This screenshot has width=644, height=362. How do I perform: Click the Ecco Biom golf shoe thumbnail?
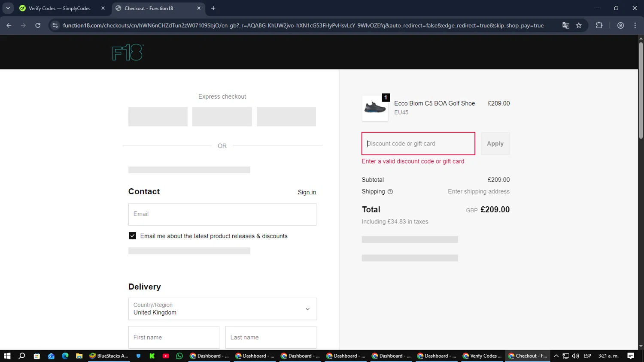coord(375,108)
